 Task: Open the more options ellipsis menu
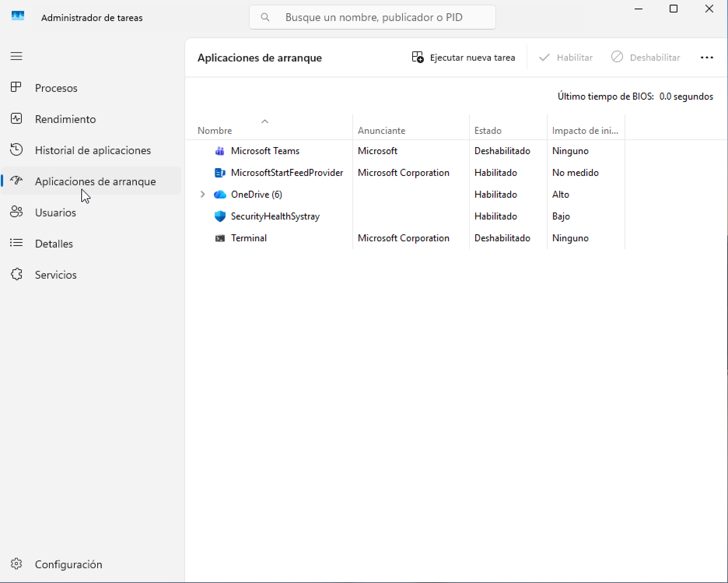[707, 58]
